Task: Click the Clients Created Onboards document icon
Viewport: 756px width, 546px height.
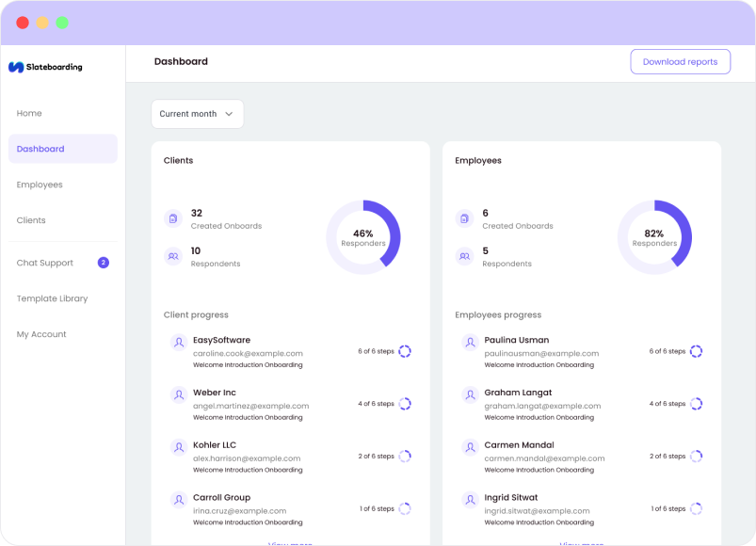Action: (173, 218)
